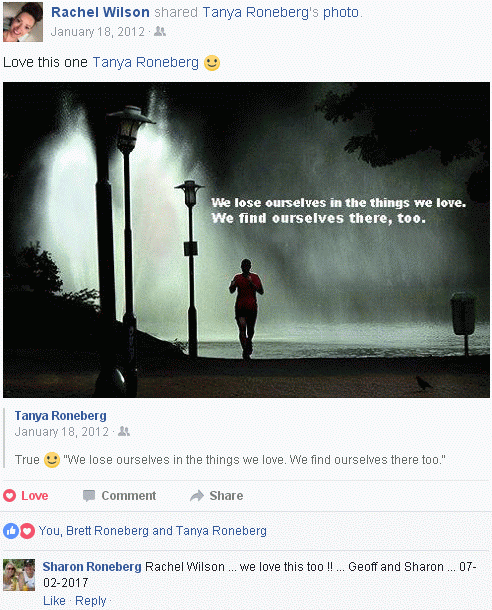Click the friends audience icon beside post date
492x610 pixels.
[x=160, y=32]
